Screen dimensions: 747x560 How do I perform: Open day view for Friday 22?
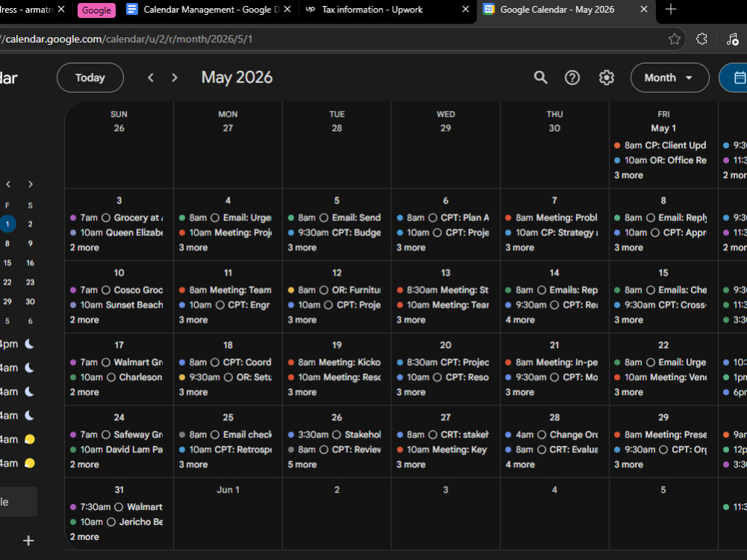(x=663, y=345)
